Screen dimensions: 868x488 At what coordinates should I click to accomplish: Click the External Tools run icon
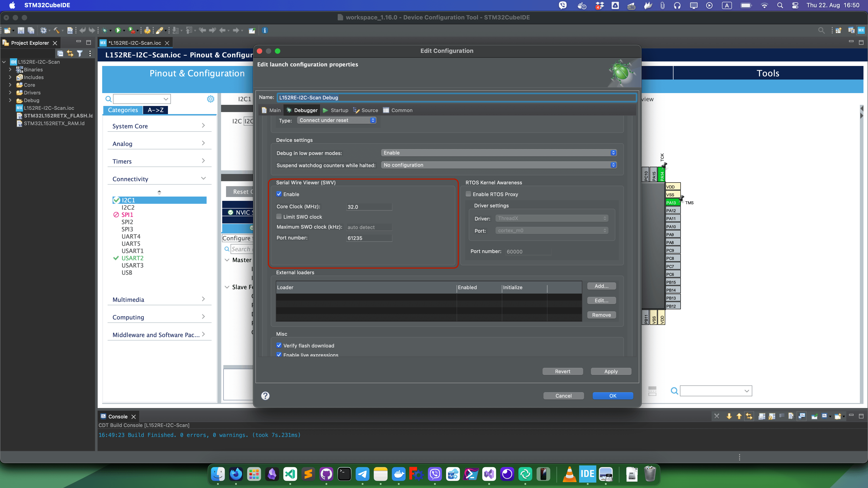click(132, 30)
